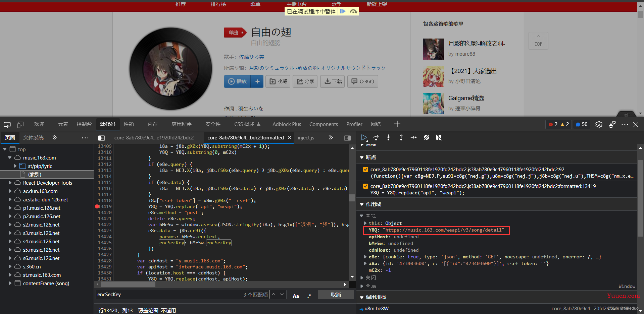The height and width of the screenshot is (314, 644).
Task: Select the inspect element picker icon
Action: pos(7,124)
